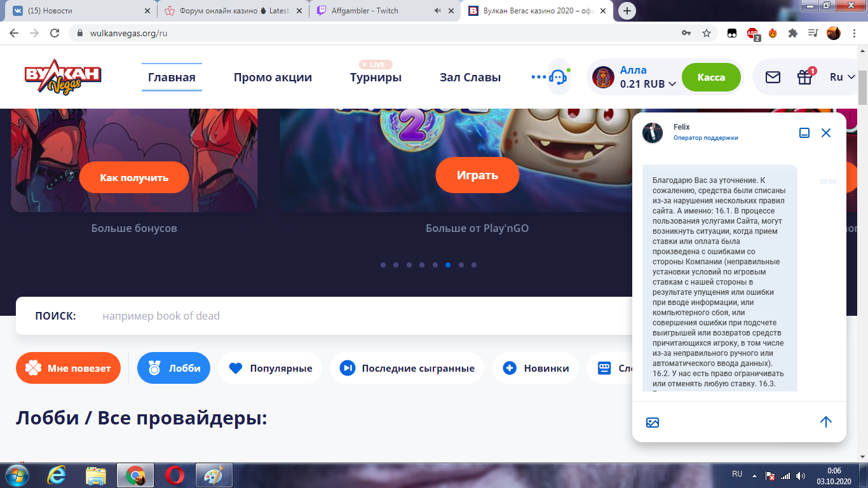Open the Action Center flag icon
This screenshot has height=488, width=868.
point(770,475)
